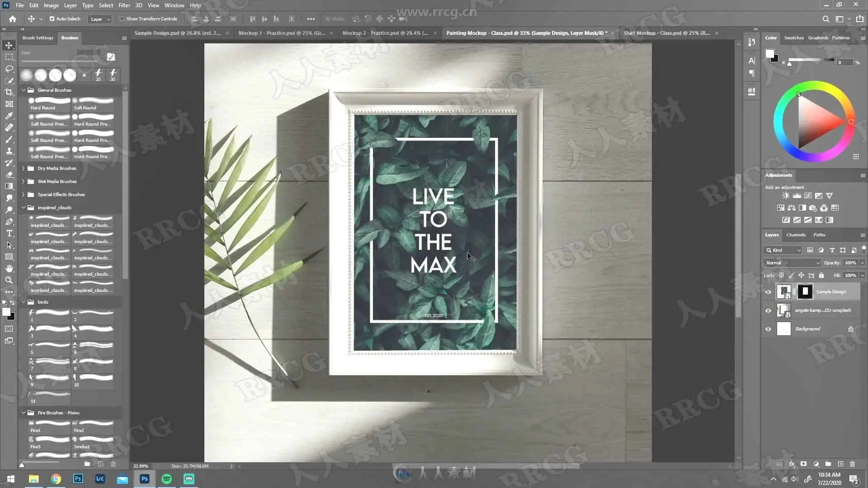The image size is (868, 488).
Task: Select the Lasso tool
Action: [9, 69]
